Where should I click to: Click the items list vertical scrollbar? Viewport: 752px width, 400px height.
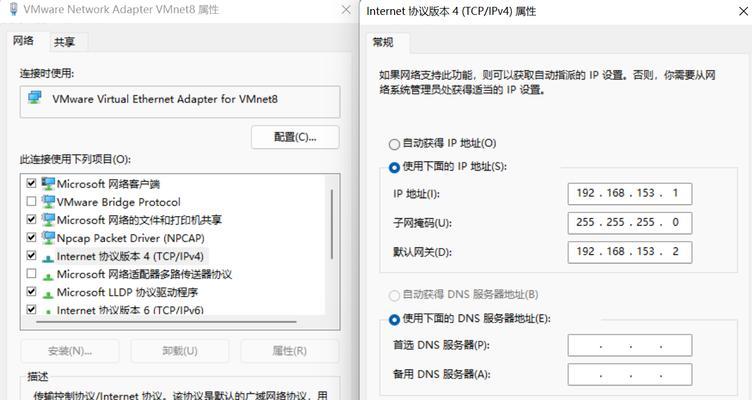[332, 224]
